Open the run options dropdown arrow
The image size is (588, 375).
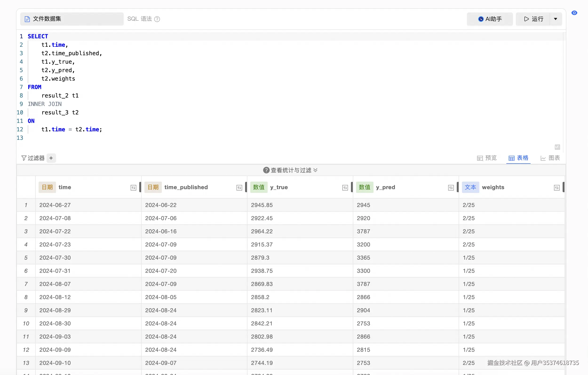[x=556, y=19]
